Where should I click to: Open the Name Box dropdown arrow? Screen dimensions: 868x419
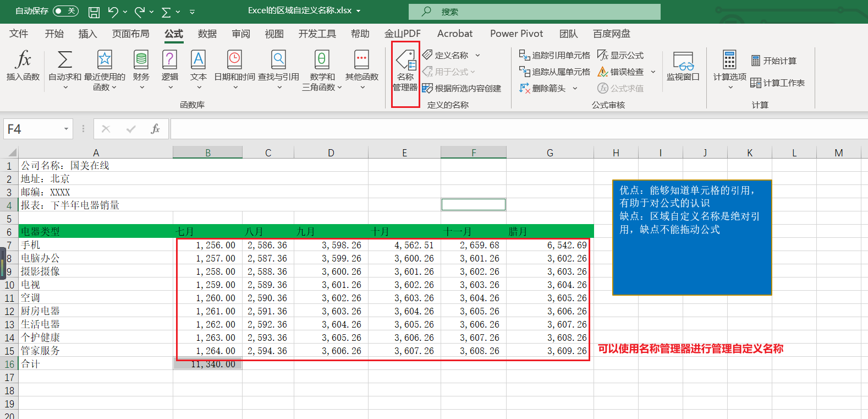(66, 129)
